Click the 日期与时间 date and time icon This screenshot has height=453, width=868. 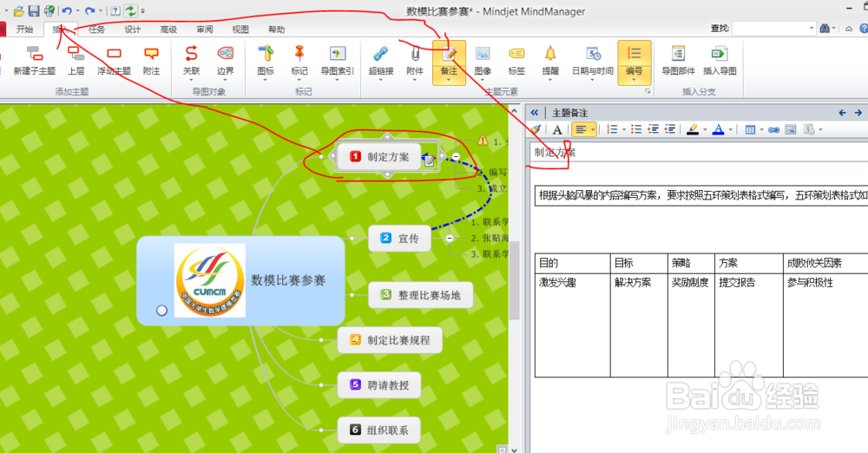(x=593, y=54)
